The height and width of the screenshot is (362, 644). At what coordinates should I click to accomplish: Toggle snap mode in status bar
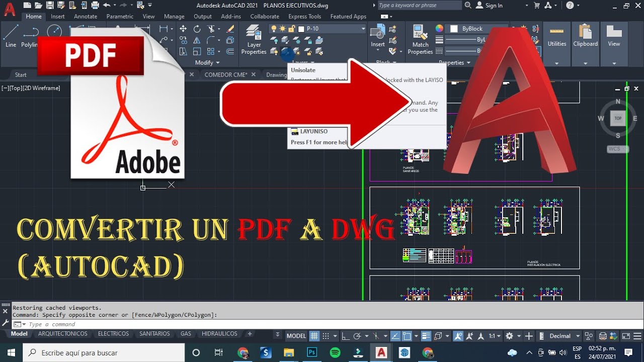click(x=326, y=336)
